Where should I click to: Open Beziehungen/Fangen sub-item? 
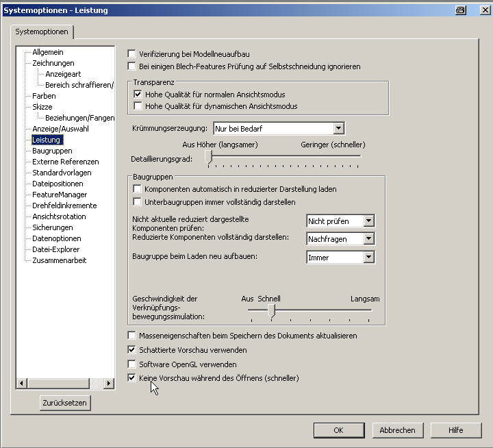pos(79,118)
